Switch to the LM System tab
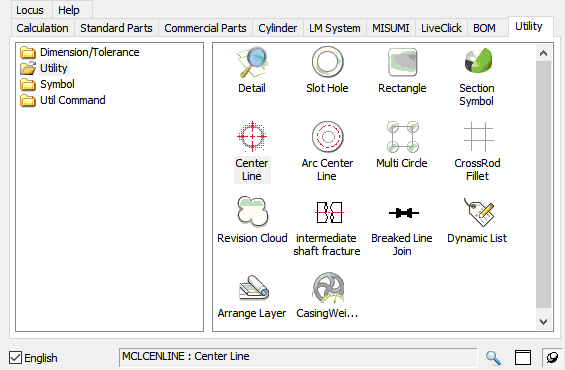The height and width of the screenshot is (370, 565). [x=335, y=28]
